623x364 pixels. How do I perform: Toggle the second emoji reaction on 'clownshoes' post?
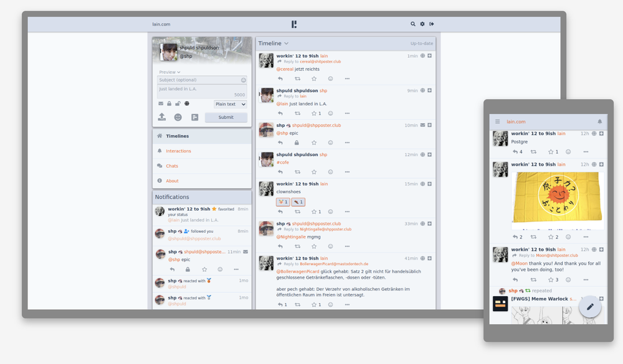coord(298,202)
